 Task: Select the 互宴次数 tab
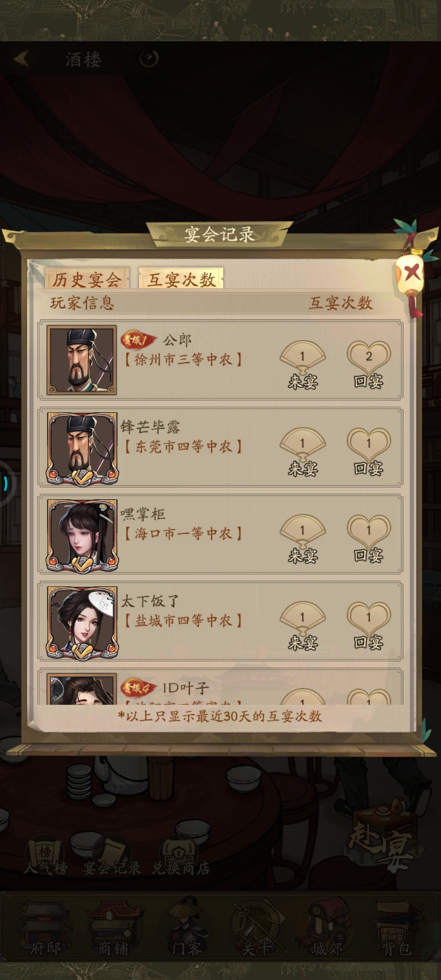pos(181,279)
